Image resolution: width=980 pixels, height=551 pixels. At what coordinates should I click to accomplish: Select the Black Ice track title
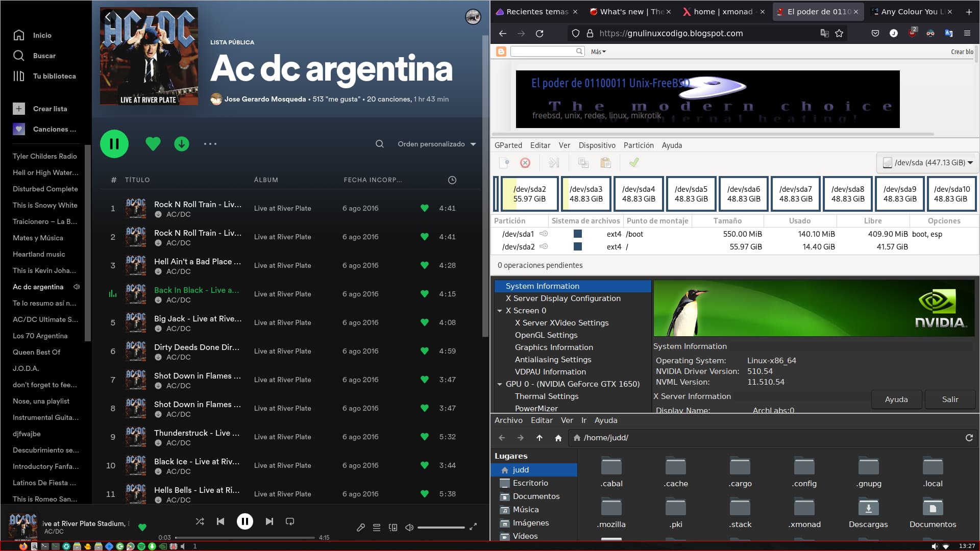pos(197,461)
